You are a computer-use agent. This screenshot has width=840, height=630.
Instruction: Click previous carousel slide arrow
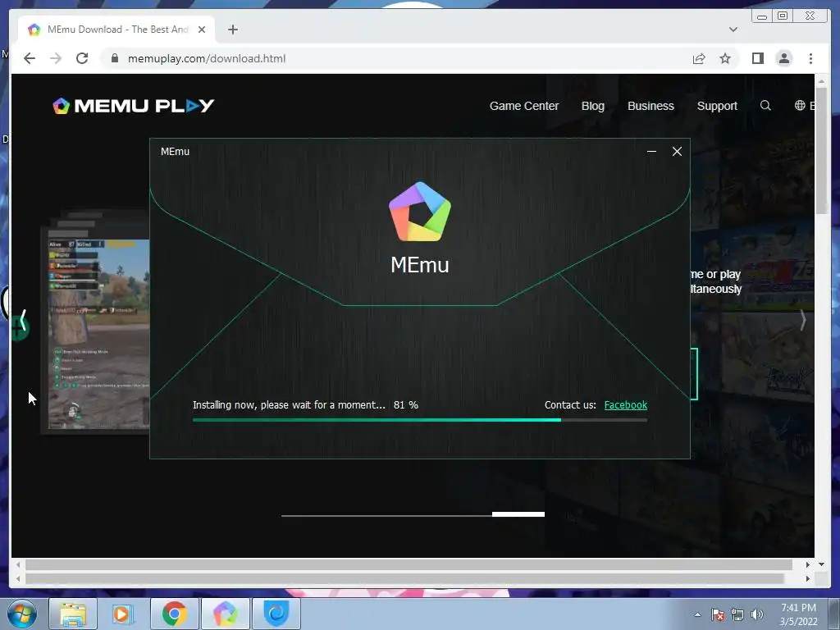click(x=22, y=321)
